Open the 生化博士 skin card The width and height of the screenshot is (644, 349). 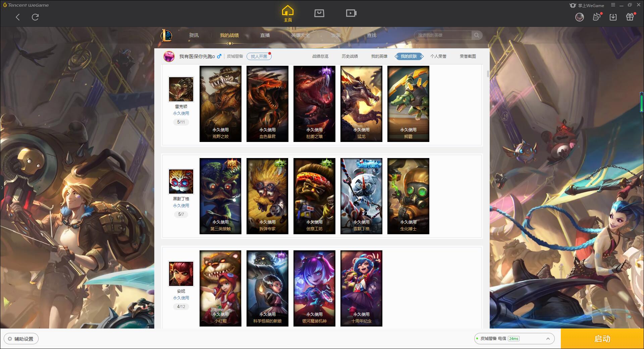point(408,196)
